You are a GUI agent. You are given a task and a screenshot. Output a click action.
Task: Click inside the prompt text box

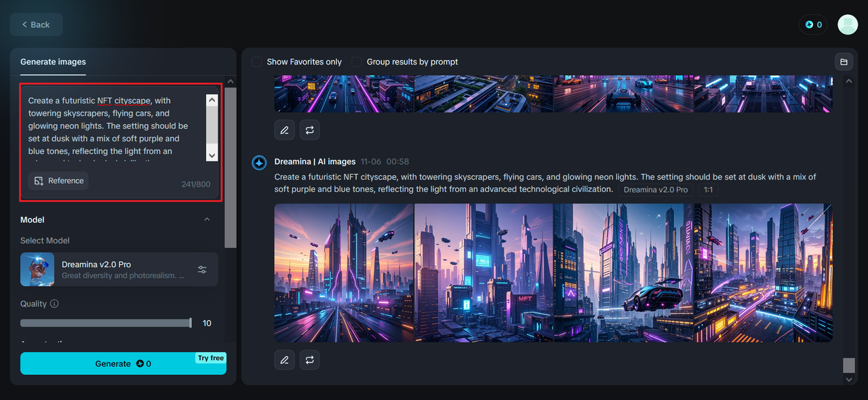(x=115, y=126)
